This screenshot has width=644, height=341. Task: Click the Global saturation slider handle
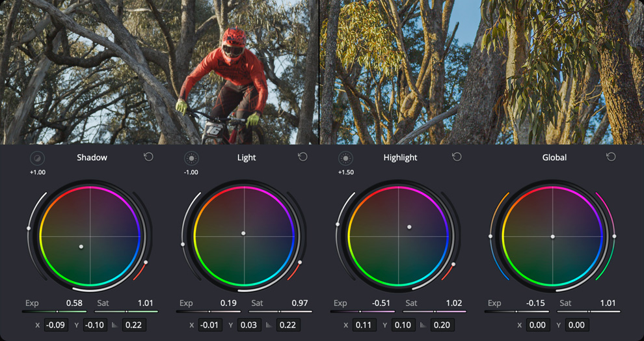pos(589,312)
